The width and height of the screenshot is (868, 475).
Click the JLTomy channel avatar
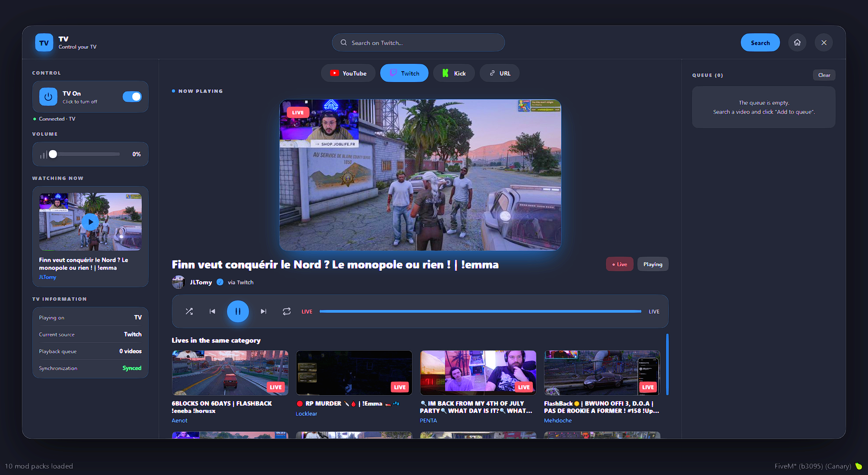coord(178,282)
